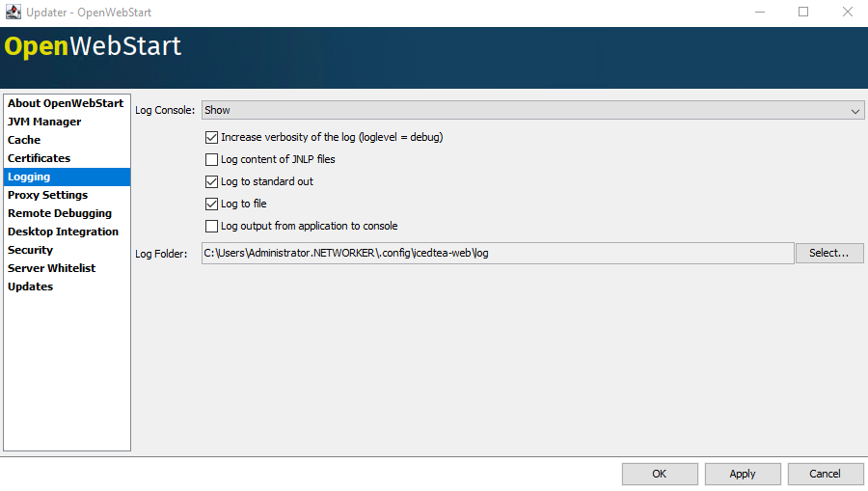This screenshot has width=868, height=491.
Task: Enable Log output from application to console
Action: point(212,226)
